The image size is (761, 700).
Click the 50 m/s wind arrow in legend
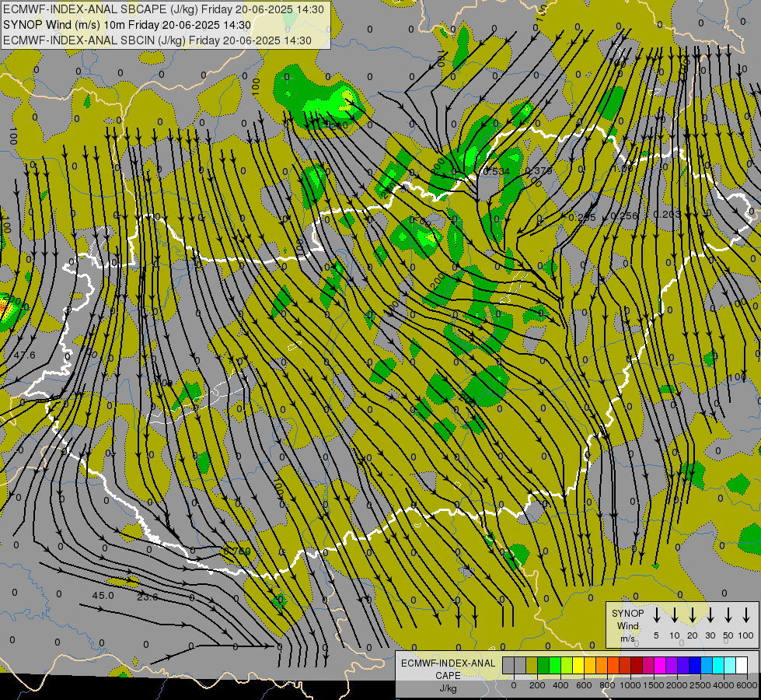728,615
